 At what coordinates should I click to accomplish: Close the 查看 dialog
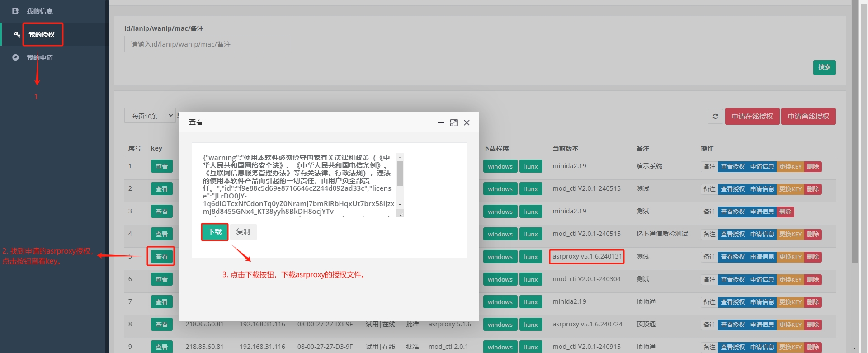467,123
